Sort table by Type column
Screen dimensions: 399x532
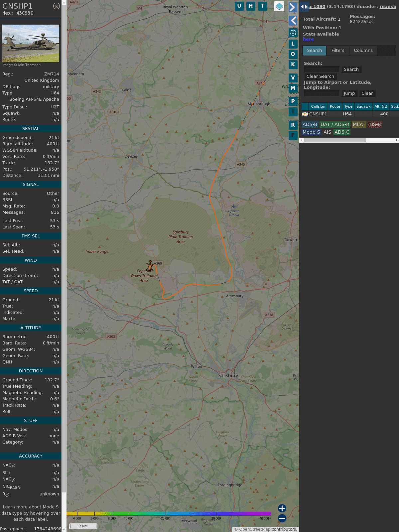tap(348, 106)
